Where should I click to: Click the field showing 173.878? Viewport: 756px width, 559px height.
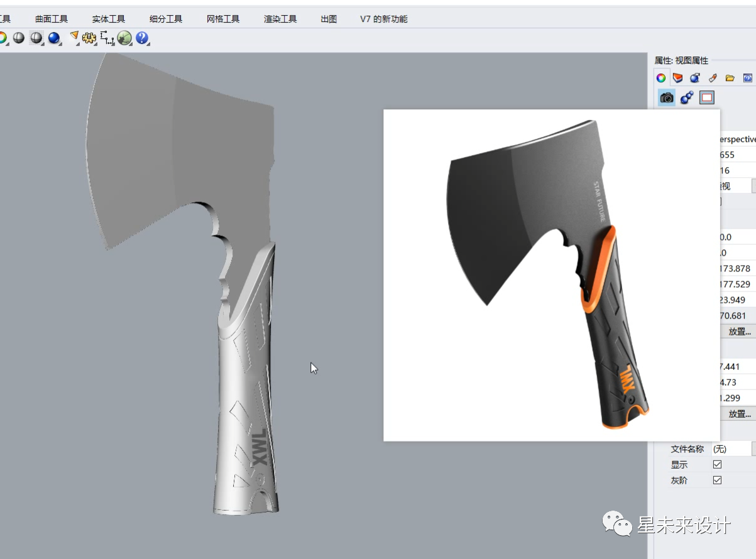coord(738,268)
